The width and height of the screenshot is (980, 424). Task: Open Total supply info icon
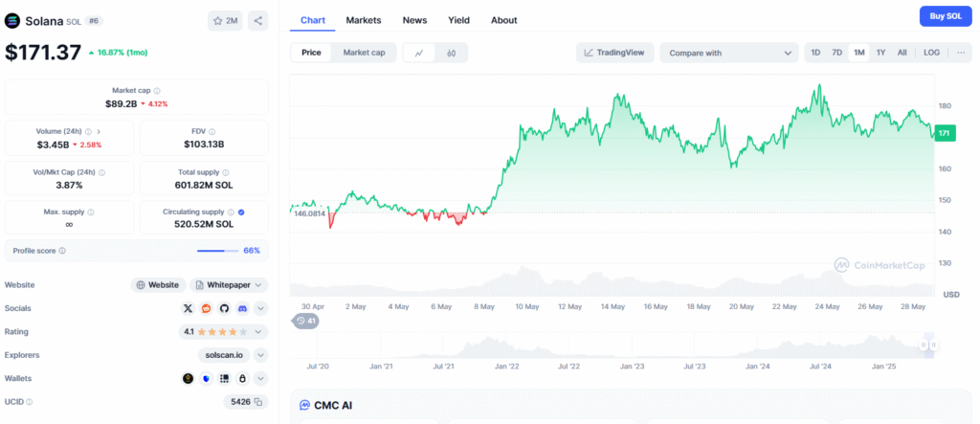[x=226, y=172]
